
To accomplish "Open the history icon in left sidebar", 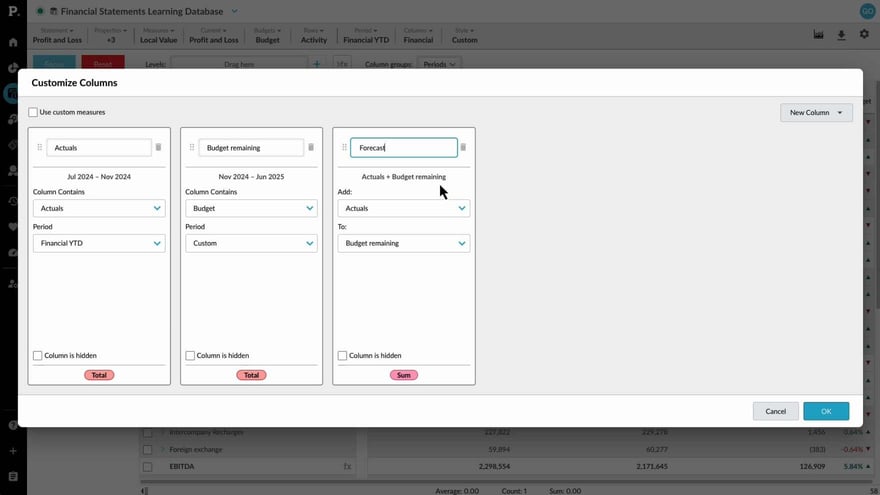I will (13, 201).
